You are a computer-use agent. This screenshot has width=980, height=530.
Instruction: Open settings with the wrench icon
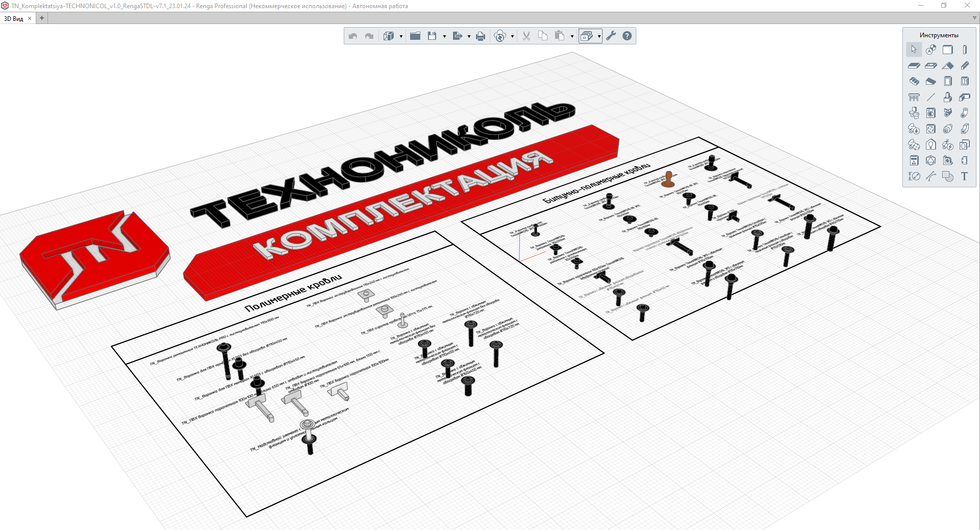(x=611, y=36)
